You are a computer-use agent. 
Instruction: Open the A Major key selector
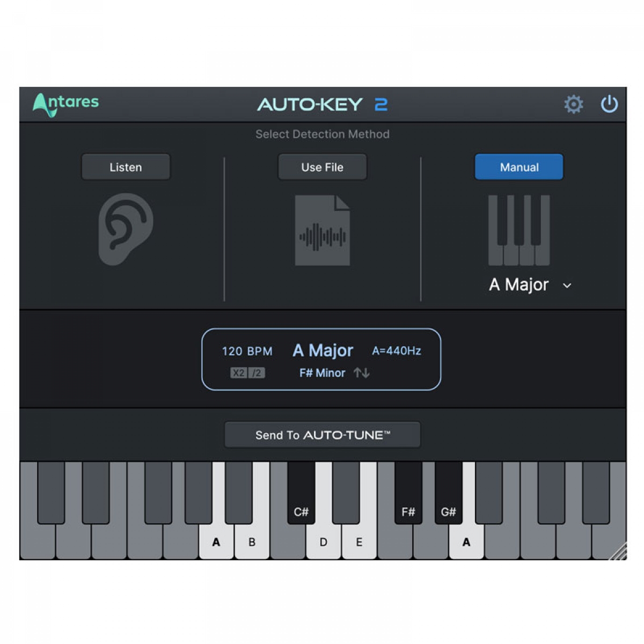pyautogui.click(x=518, y=284)
